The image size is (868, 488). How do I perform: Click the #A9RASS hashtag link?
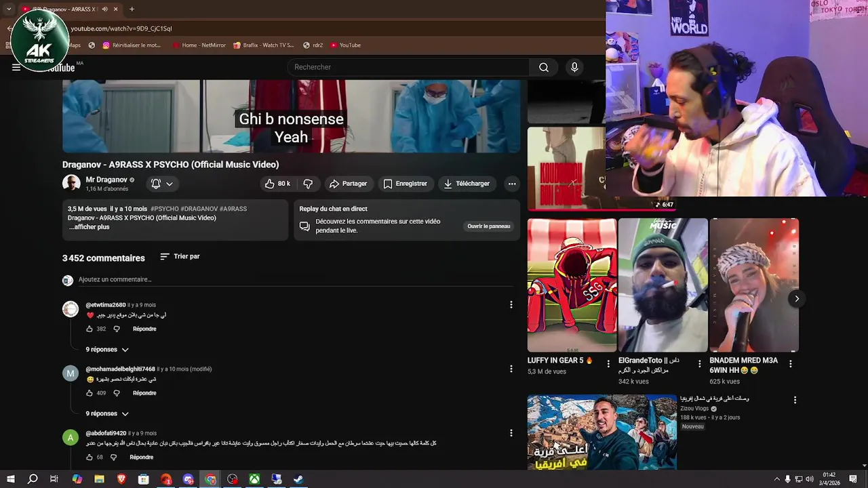(233, 209)
